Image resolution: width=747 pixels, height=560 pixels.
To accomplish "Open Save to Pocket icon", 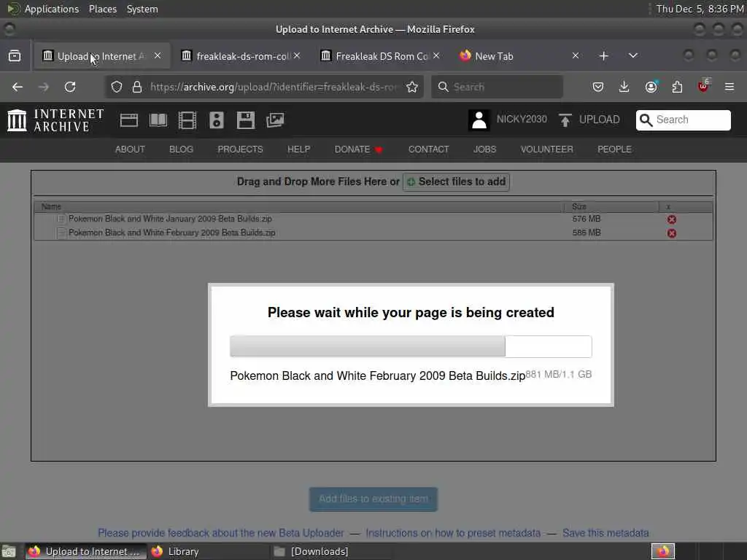I will pos(598,87).
